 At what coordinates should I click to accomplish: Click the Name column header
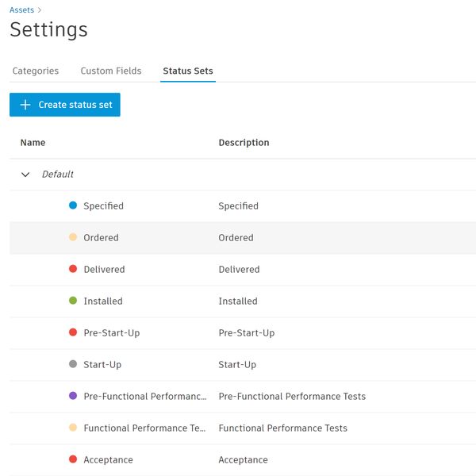(33, 143)
